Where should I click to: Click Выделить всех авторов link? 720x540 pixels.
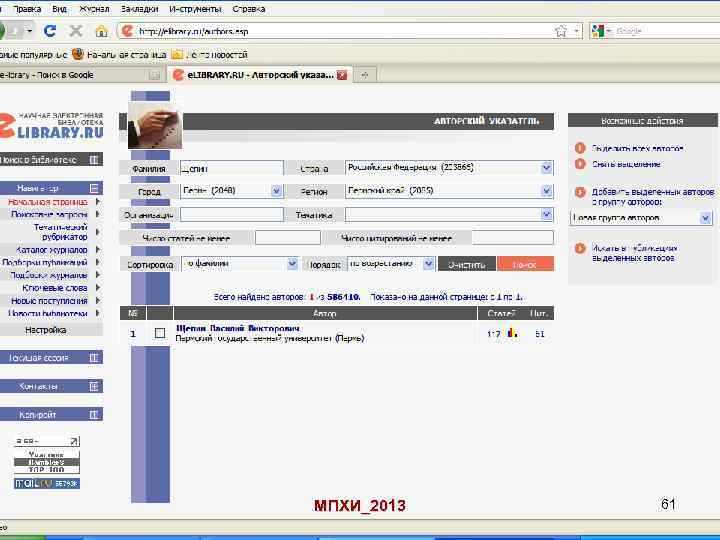tap(637, 148)
